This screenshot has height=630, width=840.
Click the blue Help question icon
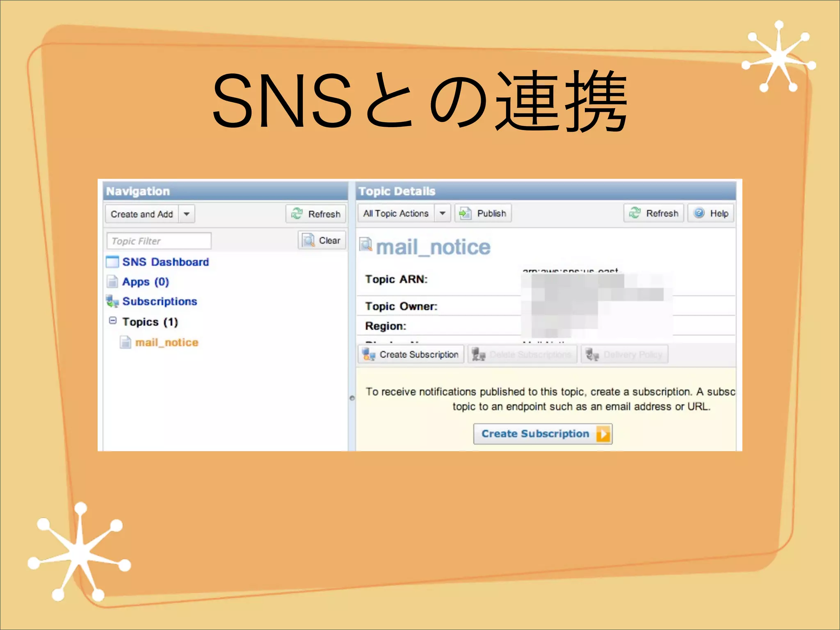point(699,213)
